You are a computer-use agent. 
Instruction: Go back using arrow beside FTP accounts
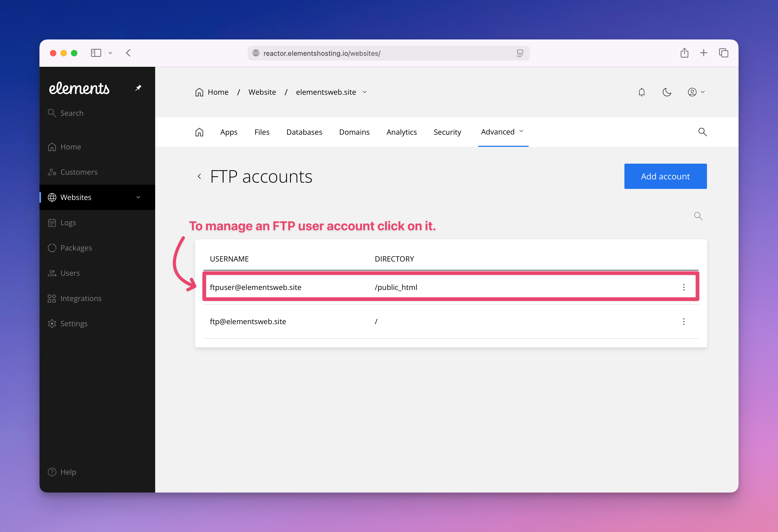click(x=200, y=177)
